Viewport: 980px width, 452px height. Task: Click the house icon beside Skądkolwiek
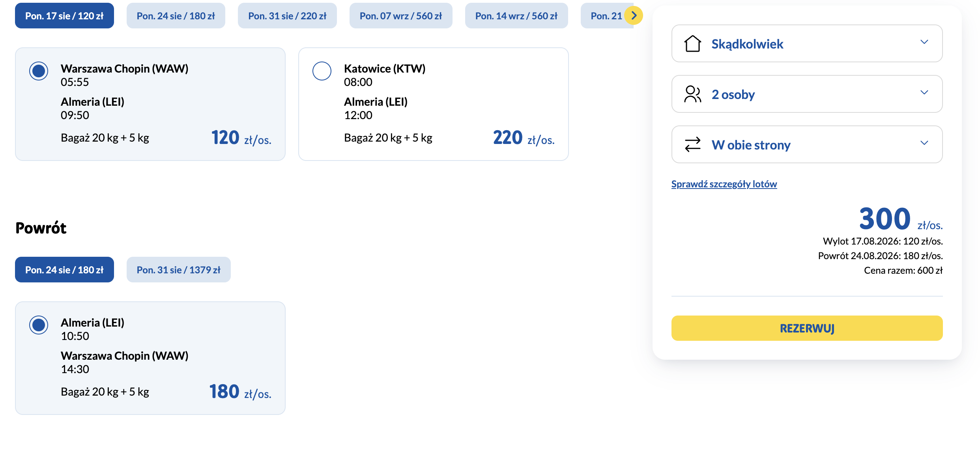(x=692, y=43)
